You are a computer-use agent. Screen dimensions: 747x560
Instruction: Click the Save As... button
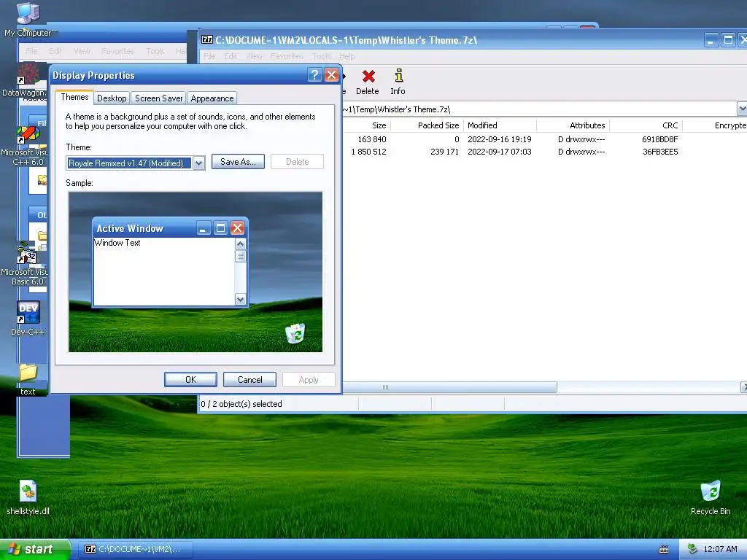(238, 161)
